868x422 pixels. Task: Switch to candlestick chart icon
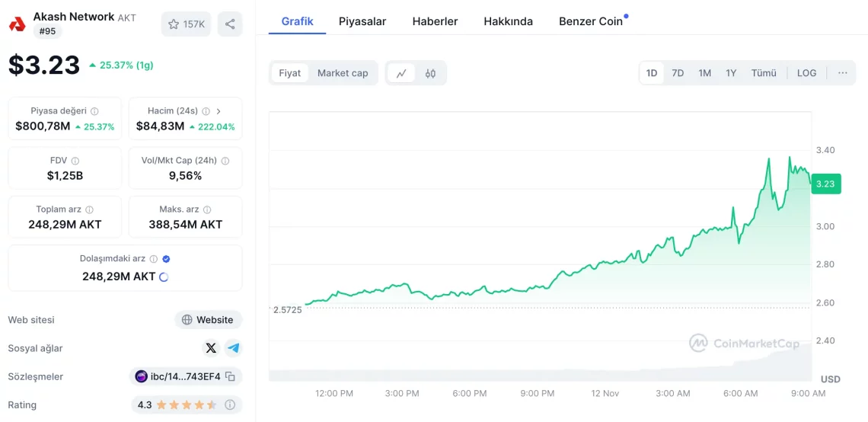coord(431,73)
